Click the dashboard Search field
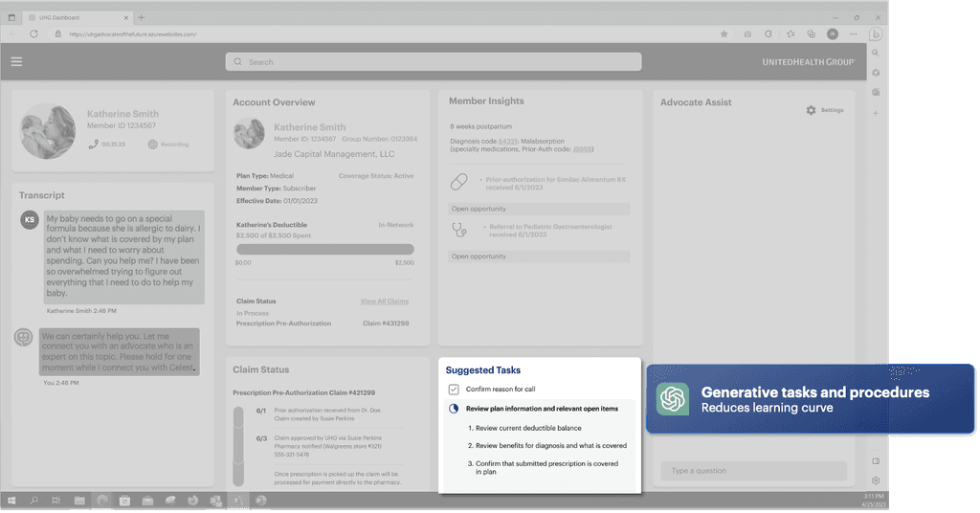This screenshot has width=980, height=513. click(434, 62)
